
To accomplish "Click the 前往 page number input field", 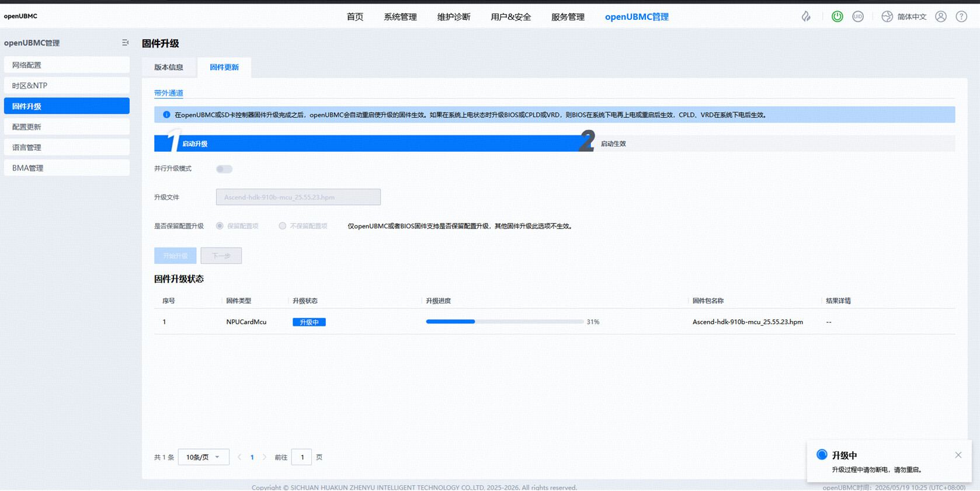I will click(x=302, y=457).
